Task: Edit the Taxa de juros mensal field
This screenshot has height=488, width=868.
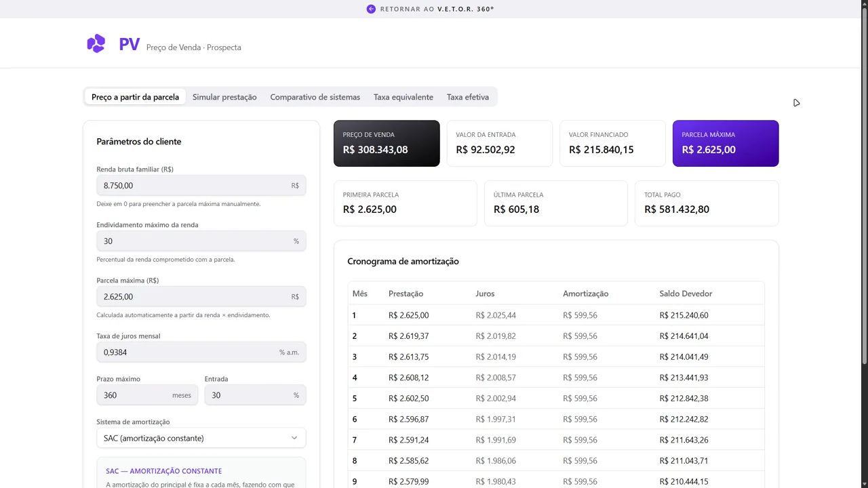Action: [x=201, y=352]
